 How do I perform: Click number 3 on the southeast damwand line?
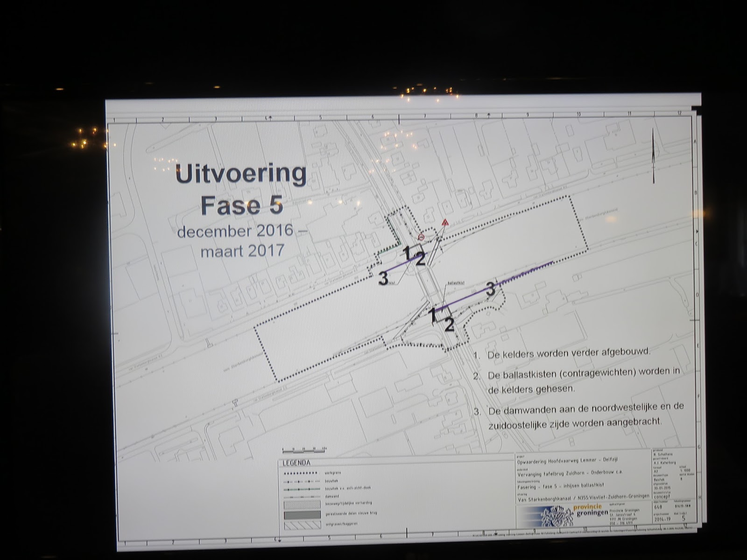[x=490, y=289]
